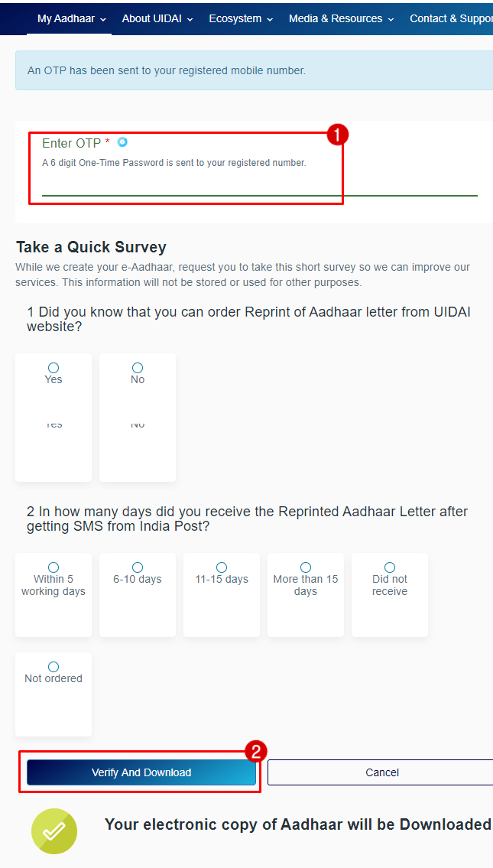Choose the 11-15 days option
Screen dimensions: 493x868
pyautogui.click(x=221, y=567)
